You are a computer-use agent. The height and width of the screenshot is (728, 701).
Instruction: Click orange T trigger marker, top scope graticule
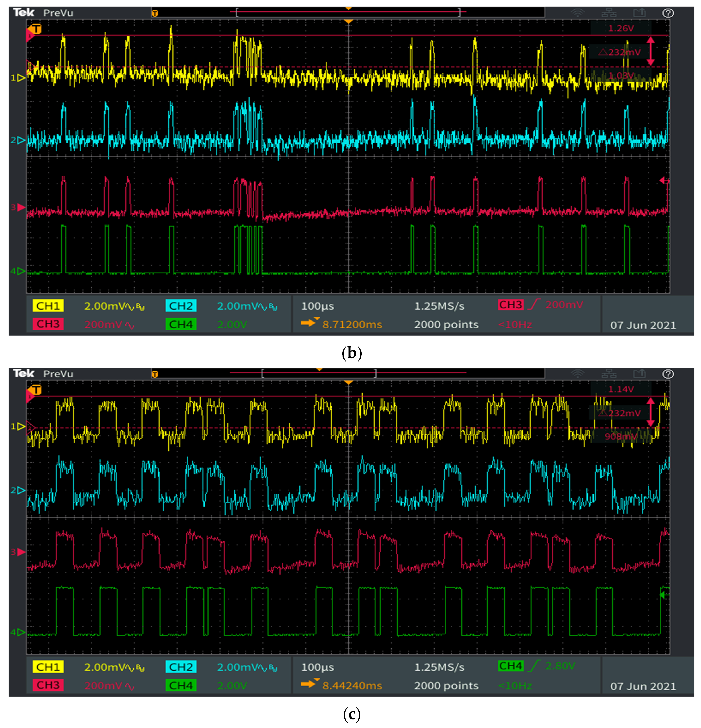[36, 29]
